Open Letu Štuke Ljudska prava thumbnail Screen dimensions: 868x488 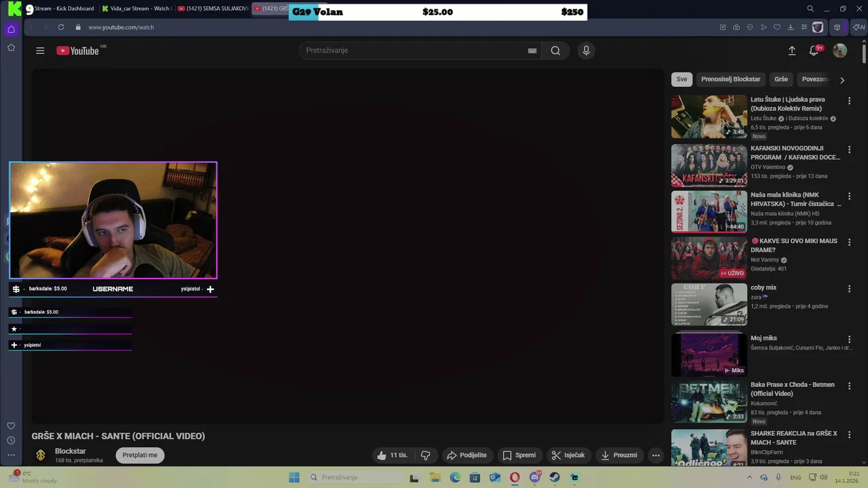(x=709, y=117)
